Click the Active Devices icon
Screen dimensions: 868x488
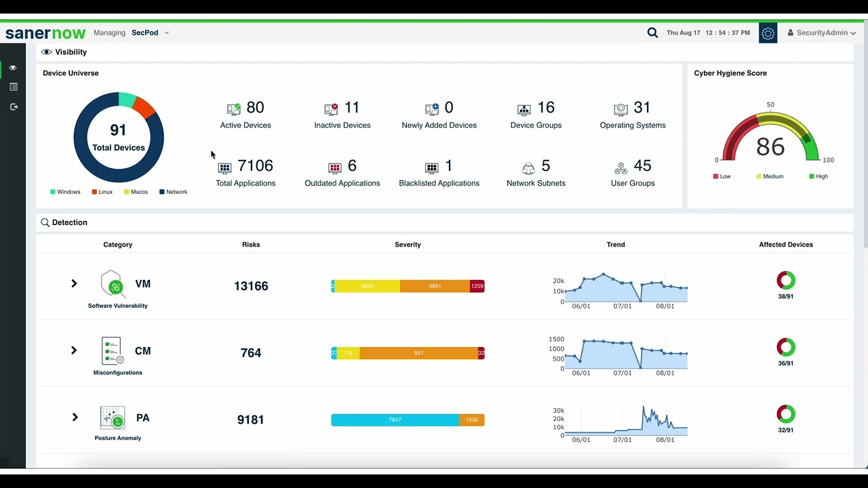234,108
